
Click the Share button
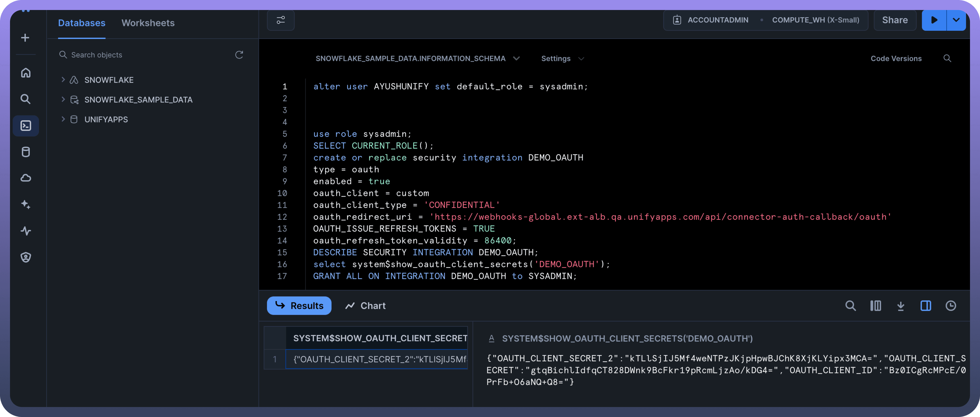[894, 20]
